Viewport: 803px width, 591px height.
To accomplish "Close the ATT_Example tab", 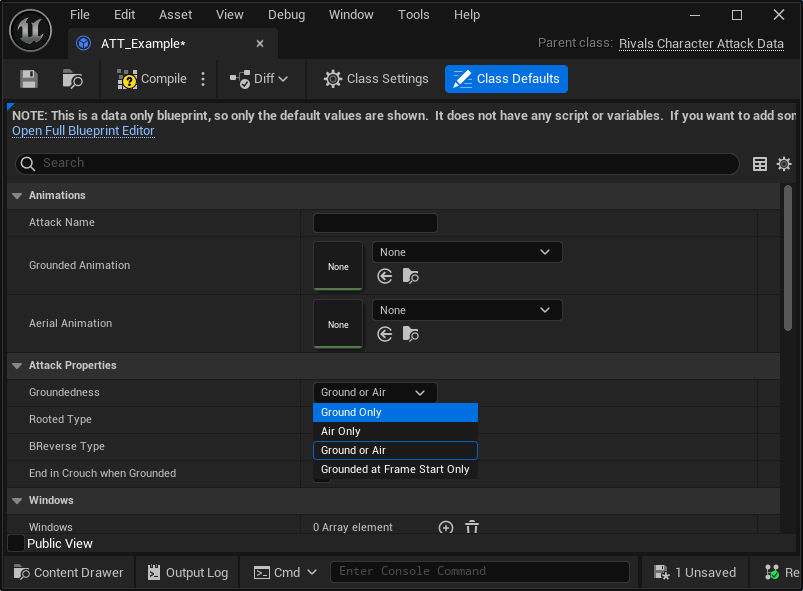I will [260, 44].
